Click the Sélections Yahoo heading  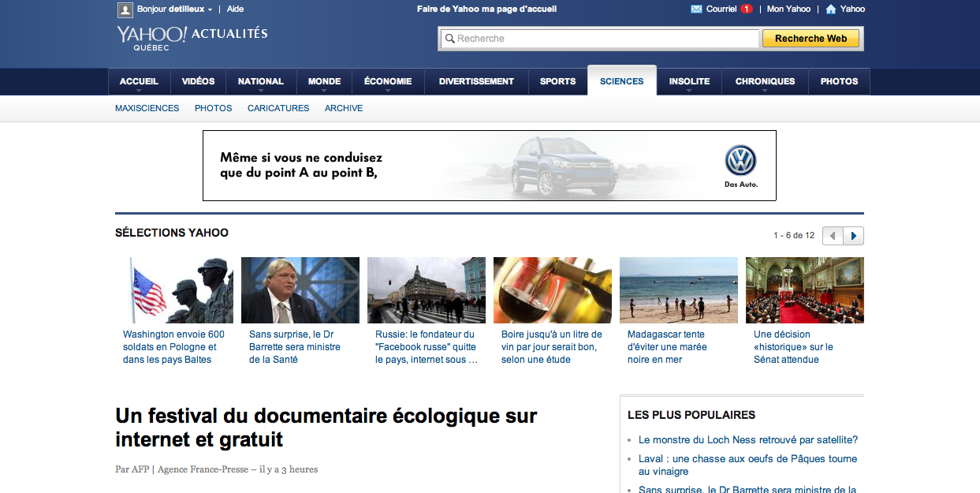coord(172,233)
